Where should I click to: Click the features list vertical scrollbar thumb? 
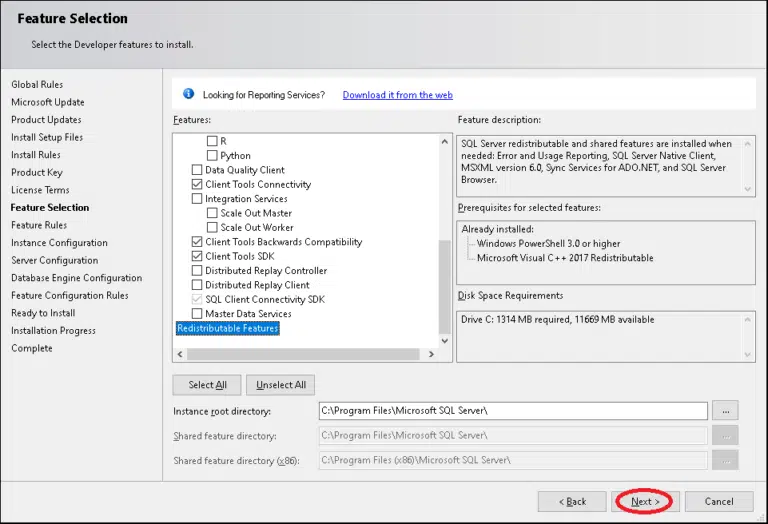(445, 286)
